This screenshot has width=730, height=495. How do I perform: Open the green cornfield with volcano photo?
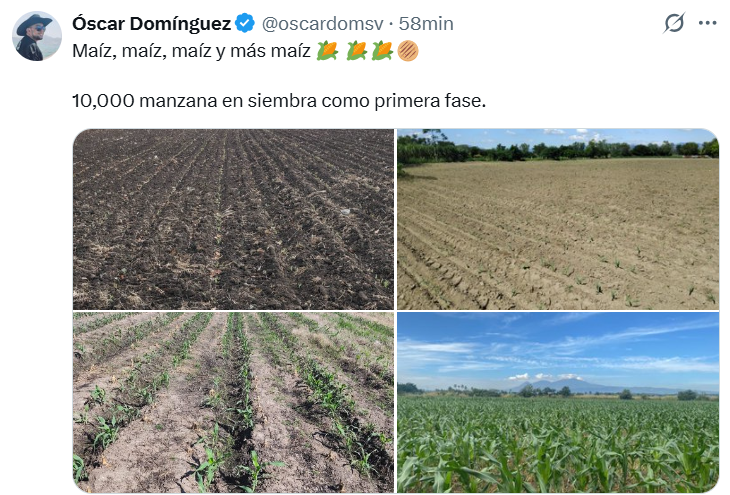(558, 402)
